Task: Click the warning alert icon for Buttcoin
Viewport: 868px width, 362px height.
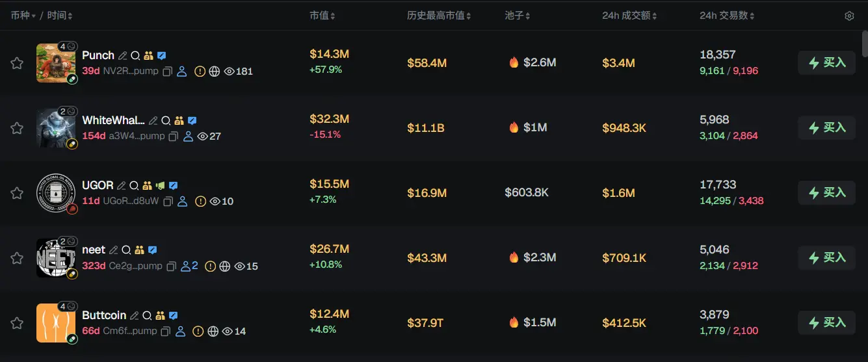Action: tap(199, 331)
